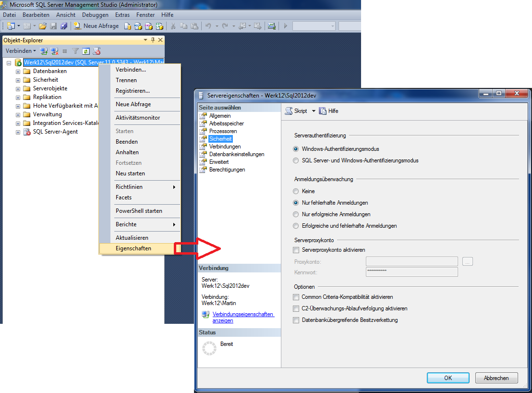Image resolution: width=532 pixels, height=393 pixels.
Task: Click the last icon in the Objekt-Explorer toolbar
Action: (x=97, y=51)
